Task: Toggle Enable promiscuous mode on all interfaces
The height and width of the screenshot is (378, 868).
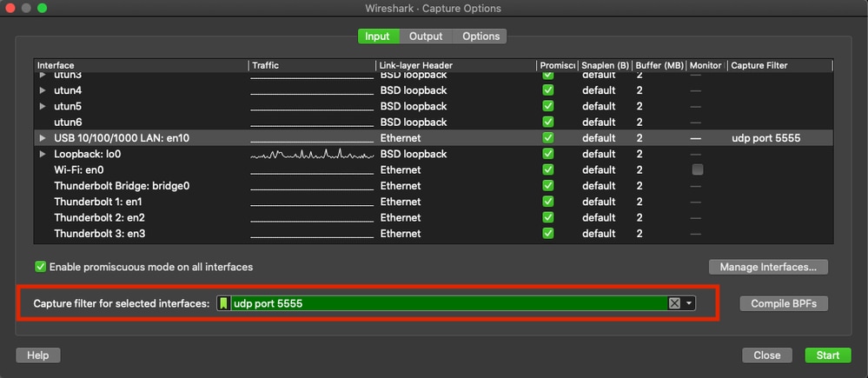Action: [41, 267]
